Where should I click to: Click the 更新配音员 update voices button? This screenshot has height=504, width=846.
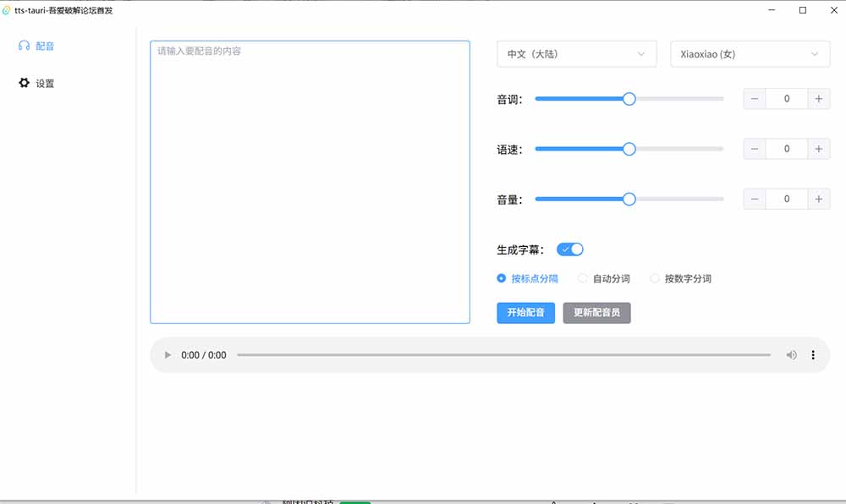596,313
